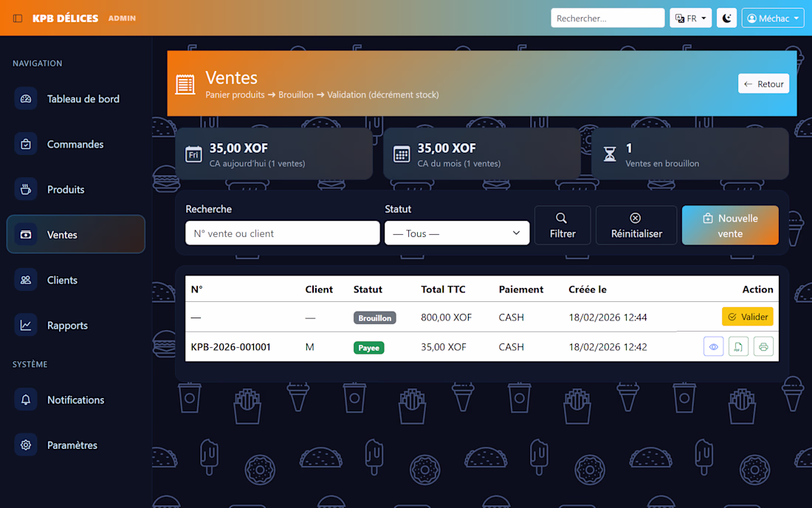Click the CA aujourd'hui calendar icon
The width and height of the screenshot is (812, 508).
pyautogui.click(x=193, y=154)
